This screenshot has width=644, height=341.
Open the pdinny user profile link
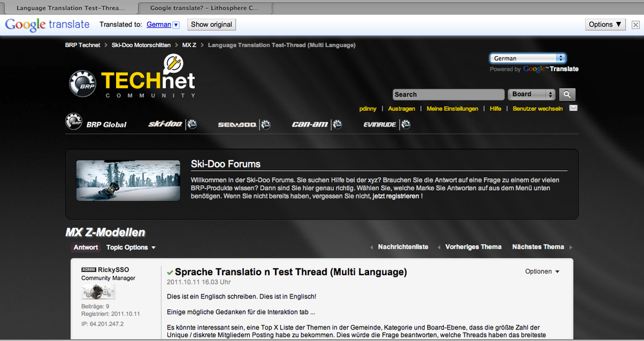pos(368,109)
